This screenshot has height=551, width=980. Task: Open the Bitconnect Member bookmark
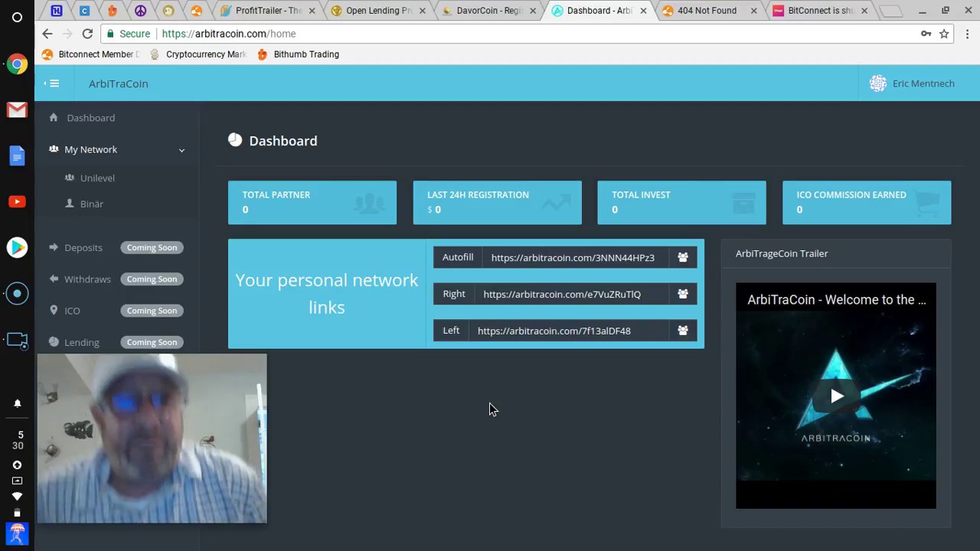pos(90,54)
